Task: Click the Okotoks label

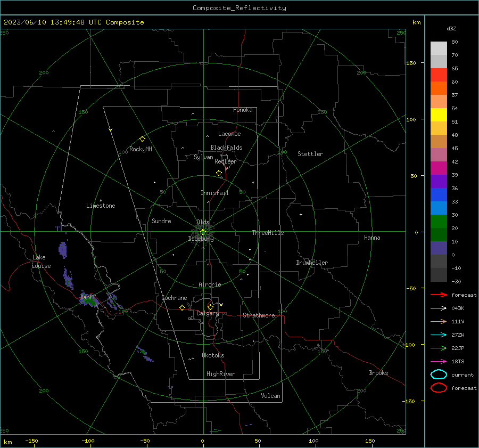Action: (x=213, y=355)
